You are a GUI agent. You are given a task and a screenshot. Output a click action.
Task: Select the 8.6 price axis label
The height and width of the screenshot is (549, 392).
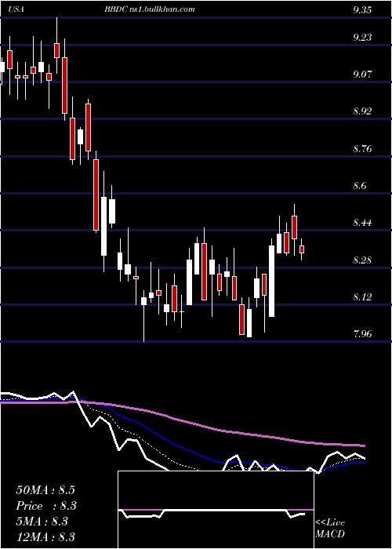(360, 186)
